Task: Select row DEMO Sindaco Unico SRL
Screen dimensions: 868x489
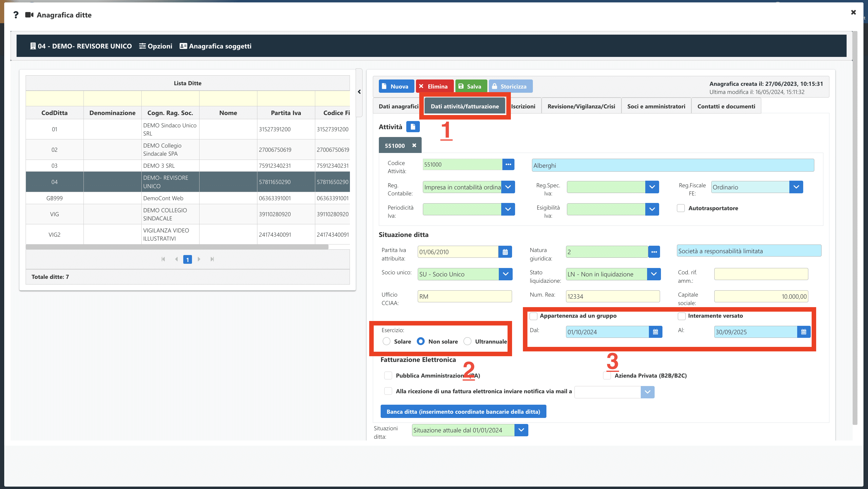Action: click(188, 129)
